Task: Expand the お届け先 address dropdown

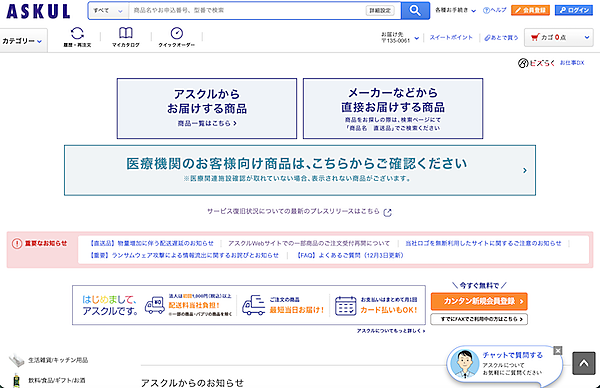Action: click(x=400, y=37)
